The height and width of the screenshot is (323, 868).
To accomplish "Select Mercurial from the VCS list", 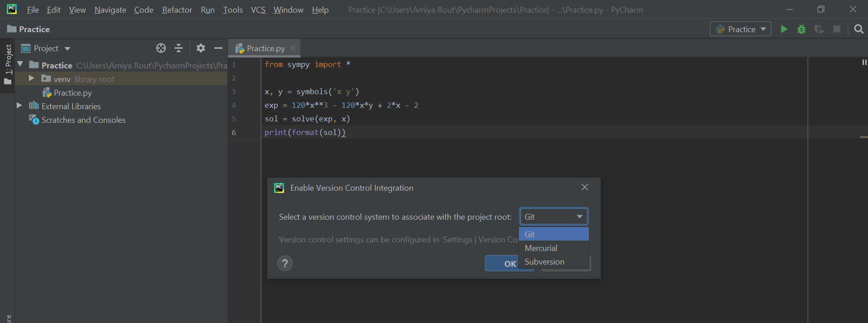I will click(x=554, y=248).
